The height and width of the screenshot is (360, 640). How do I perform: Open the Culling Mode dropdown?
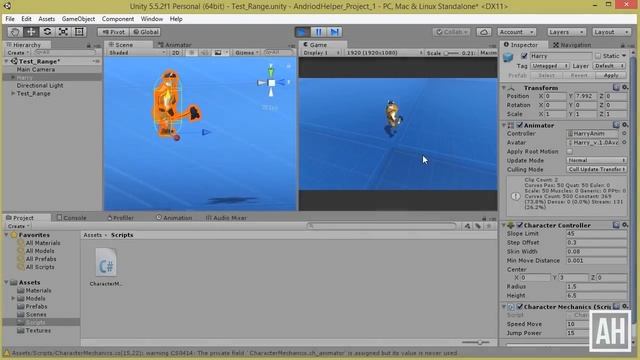pyautogui.click(x=597, y=169)
